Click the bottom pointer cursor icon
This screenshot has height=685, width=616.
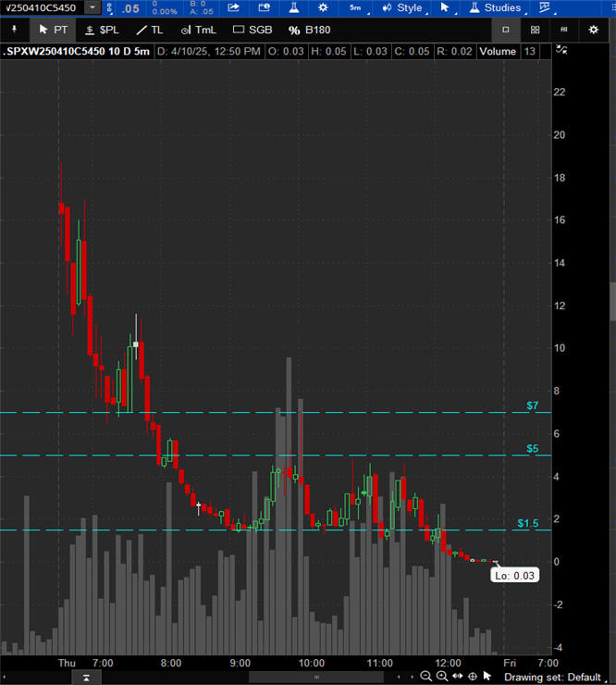click(487, 677)
